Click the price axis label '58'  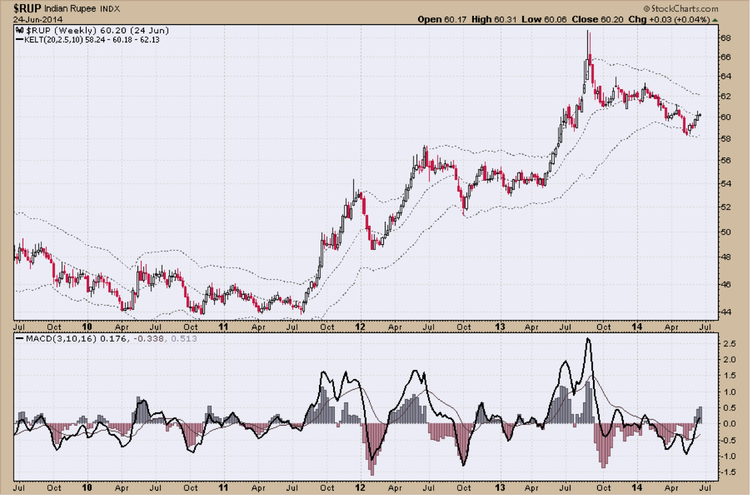tap(726, 139)
